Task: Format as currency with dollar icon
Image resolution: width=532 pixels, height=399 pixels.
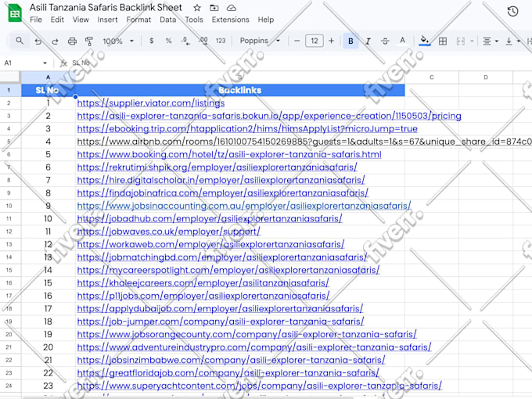Action: 151,41
